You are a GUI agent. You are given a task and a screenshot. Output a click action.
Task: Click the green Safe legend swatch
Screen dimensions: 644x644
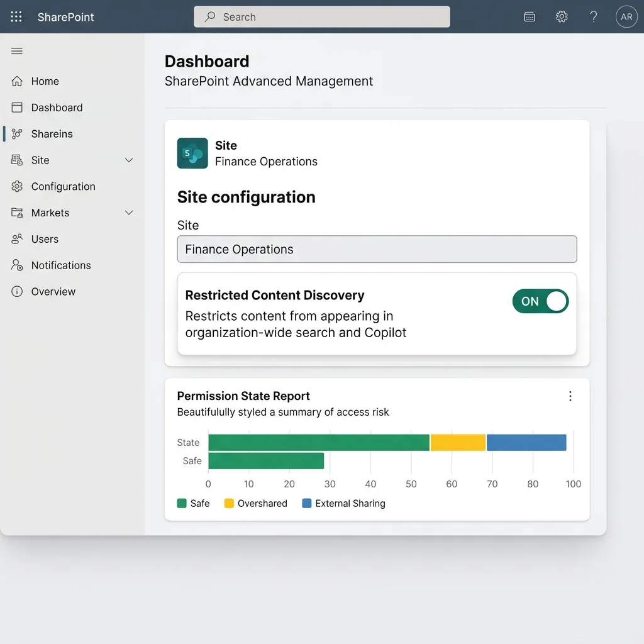182,503
